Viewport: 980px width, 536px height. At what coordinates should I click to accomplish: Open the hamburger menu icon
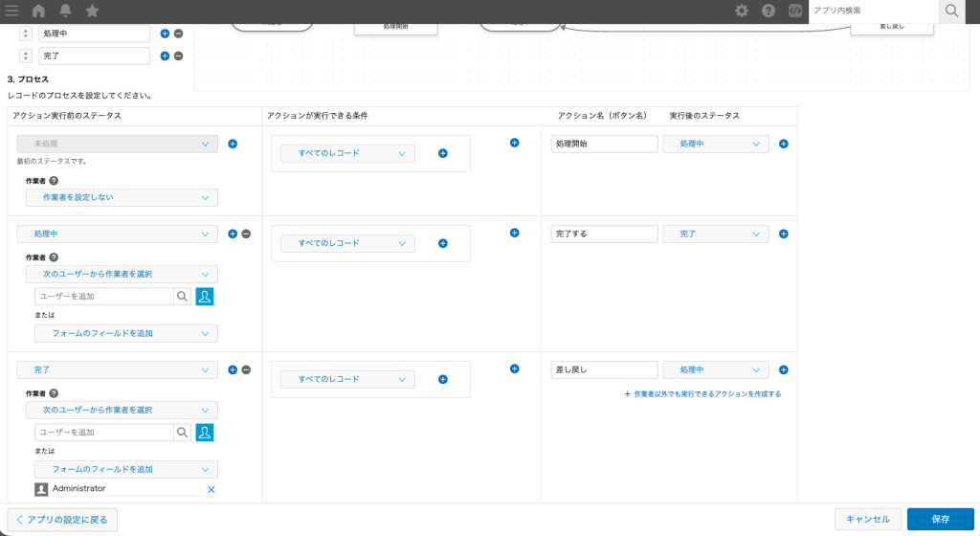pos(11,11)
